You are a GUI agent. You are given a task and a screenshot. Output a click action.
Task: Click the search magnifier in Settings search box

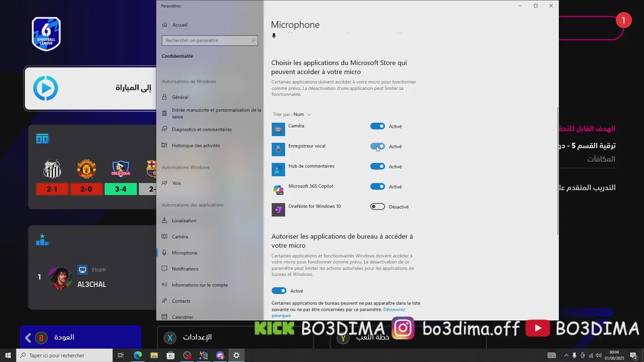(253, 40)
